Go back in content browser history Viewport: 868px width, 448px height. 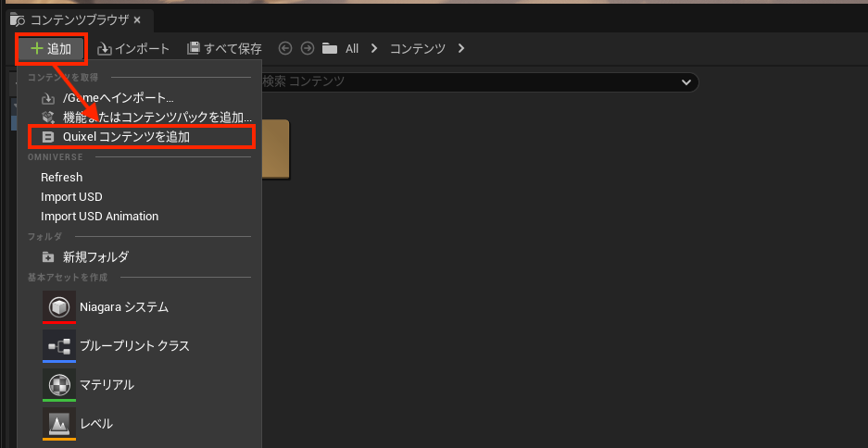pos(285,48)
